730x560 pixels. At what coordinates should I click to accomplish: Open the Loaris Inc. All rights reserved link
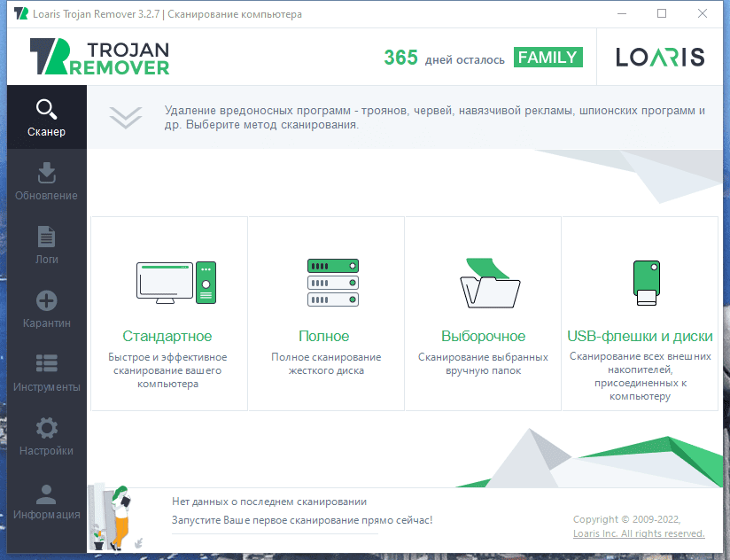pyautogui.click(x=639, y=533)
